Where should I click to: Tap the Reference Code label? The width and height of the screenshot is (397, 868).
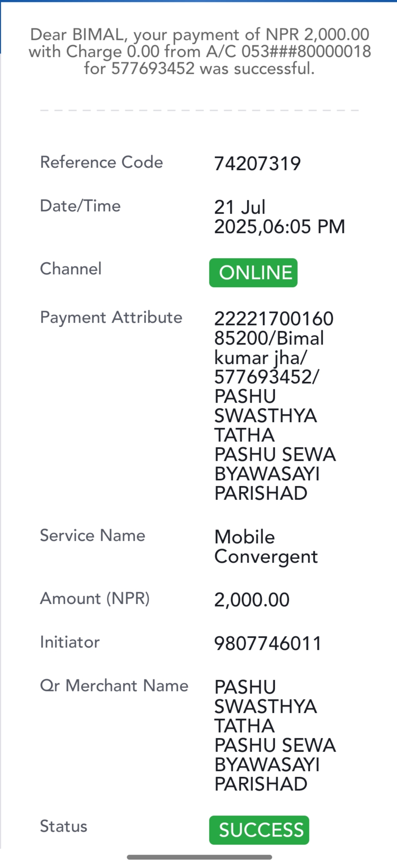(x=101, y=162)
